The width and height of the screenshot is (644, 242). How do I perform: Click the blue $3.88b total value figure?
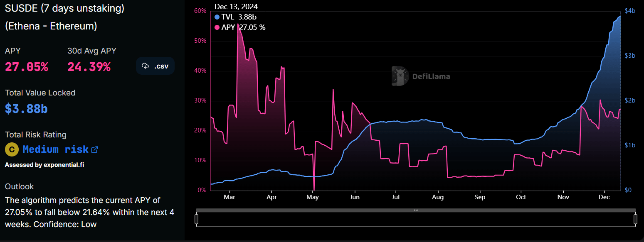click(26, 109)
